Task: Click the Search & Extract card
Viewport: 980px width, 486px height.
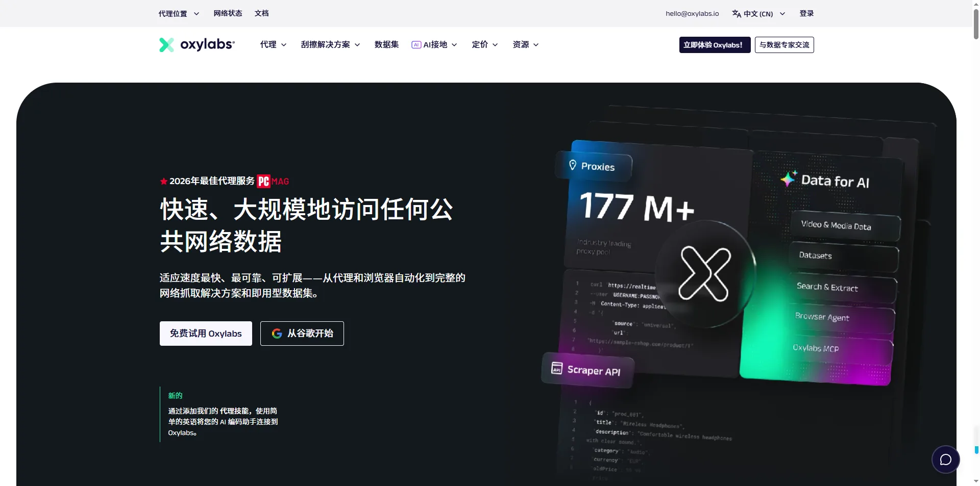Action: pyautogui.click(x=843, y=288)
